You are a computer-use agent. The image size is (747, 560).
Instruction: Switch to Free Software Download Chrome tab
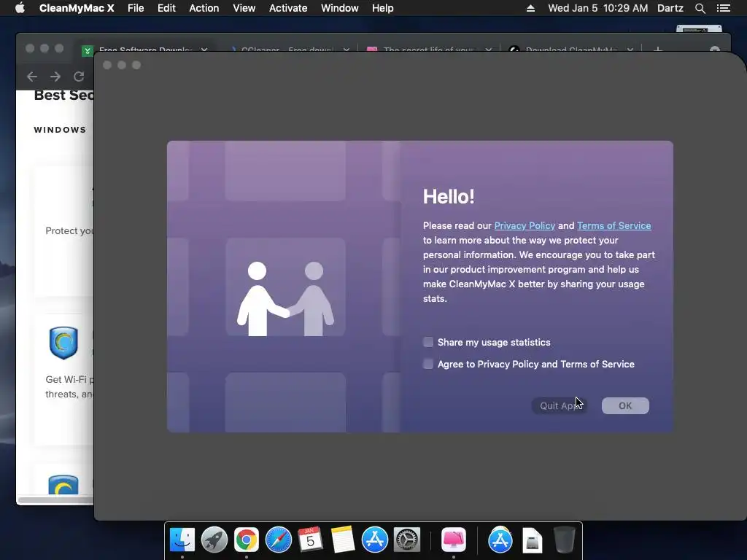click(145, 50)
